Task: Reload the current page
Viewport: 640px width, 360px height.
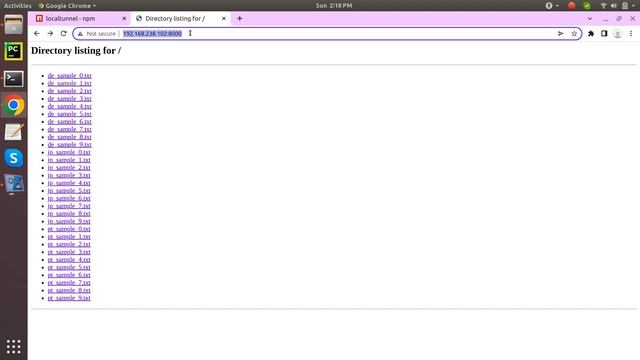Action: 63,33
